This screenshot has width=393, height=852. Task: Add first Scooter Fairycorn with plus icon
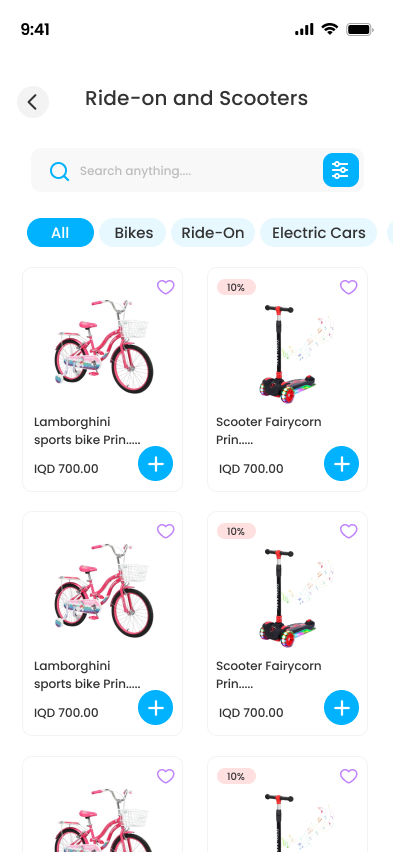coord(341,463)
